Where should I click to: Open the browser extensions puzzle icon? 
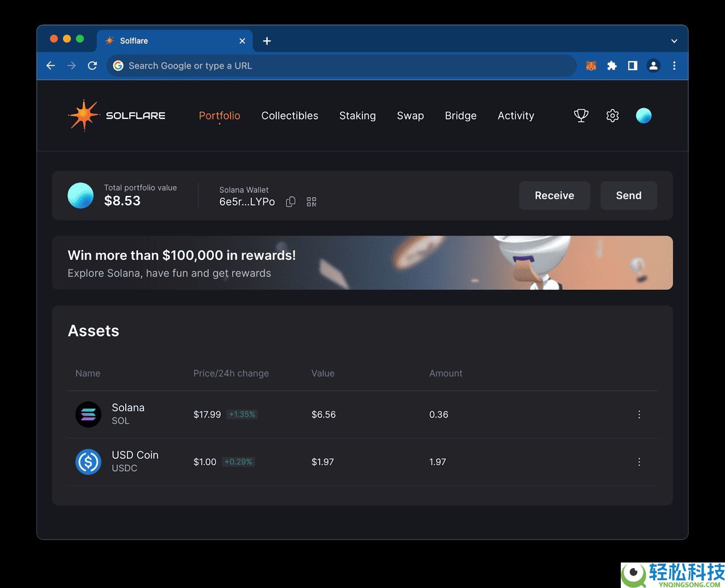tap(612, 66)
